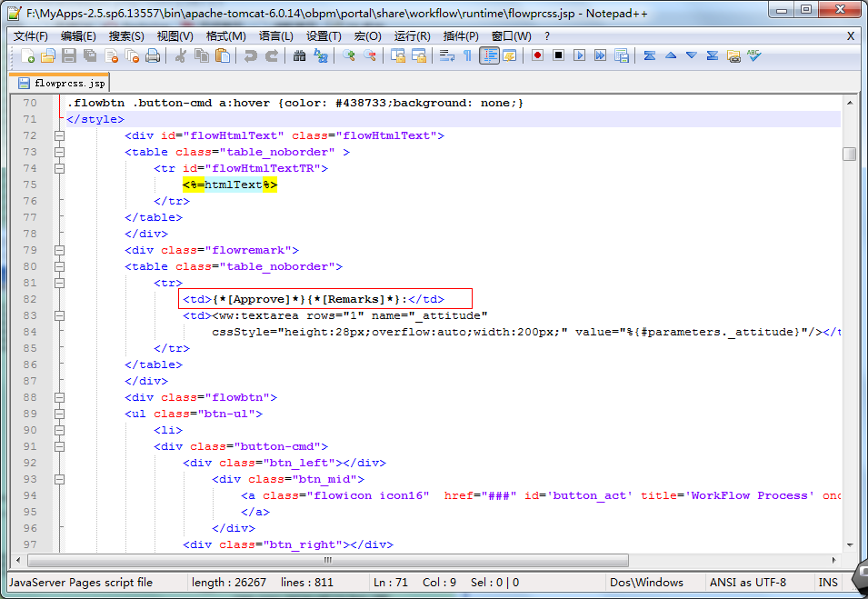Image resolution: width=868 pixels, height=599 pixels.
Task: Select the flowprcss.jsp document tab
Action: (60, 83)
